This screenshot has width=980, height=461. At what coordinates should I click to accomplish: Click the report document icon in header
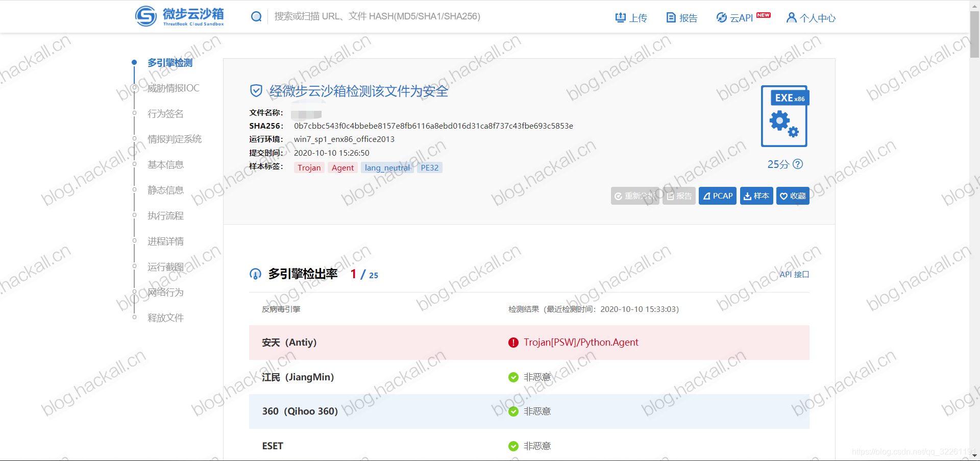point(671,18)
